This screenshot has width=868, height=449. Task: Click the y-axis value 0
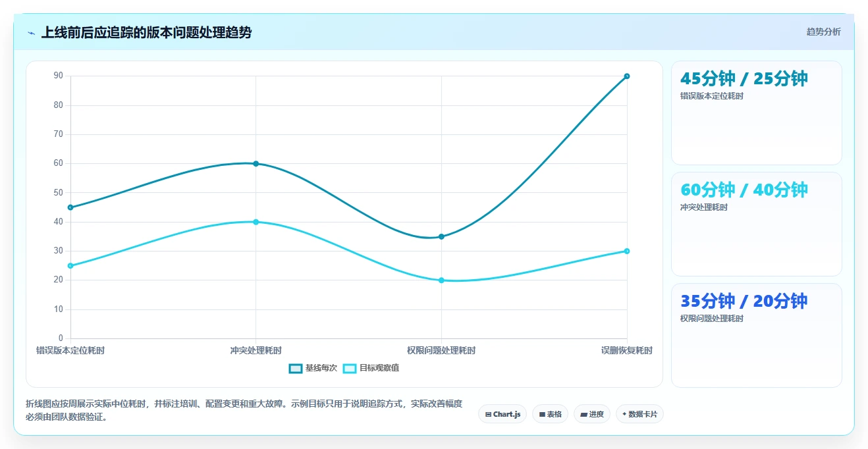click(61, 338)
